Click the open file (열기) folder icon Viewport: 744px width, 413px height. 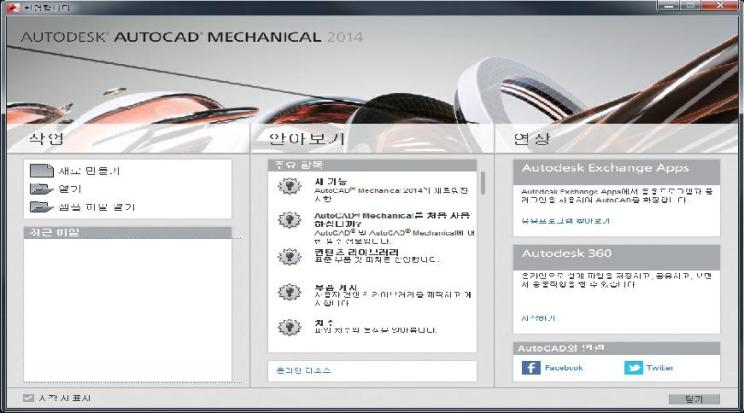click(x=40, y=189)
